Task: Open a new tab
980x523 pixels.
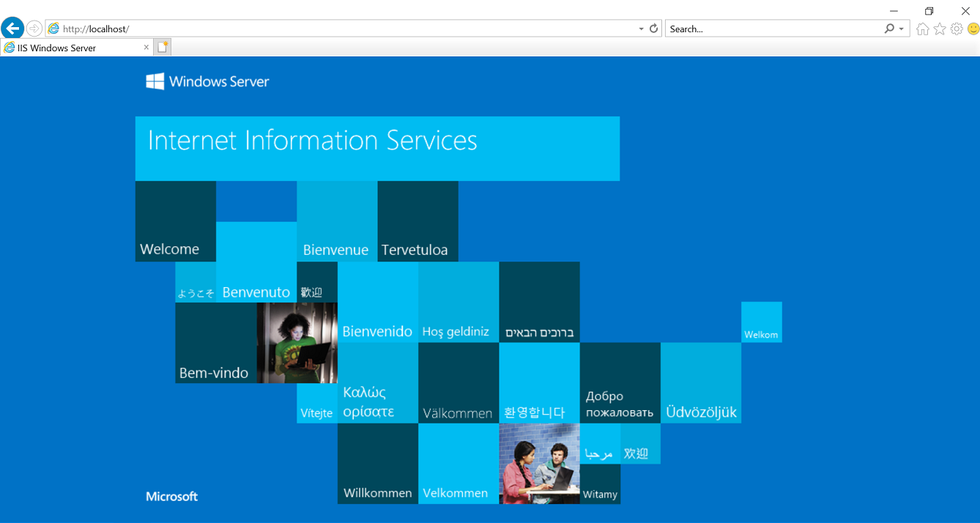Action: (x=163, y=48)
